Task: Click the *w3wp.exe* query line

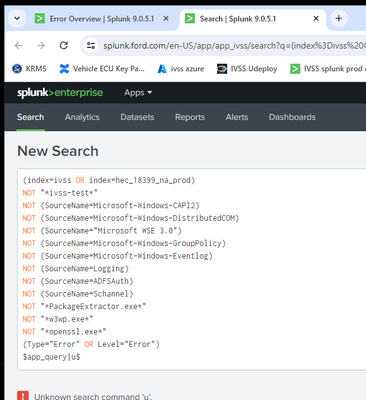Action: (x=58, y=319)
